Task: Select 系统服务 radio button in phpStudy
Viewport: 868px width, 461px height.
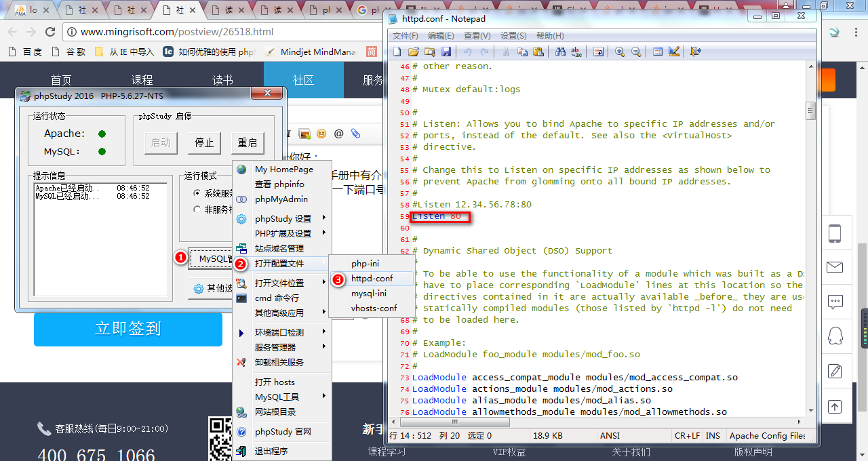Action: 197,193
